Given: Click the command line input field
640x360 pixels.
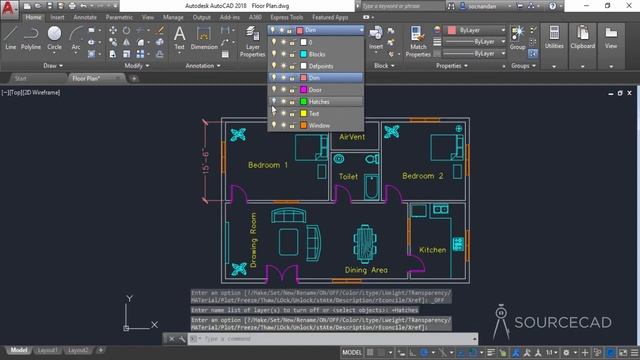Looking at the screenshot, I should [333, 339].
